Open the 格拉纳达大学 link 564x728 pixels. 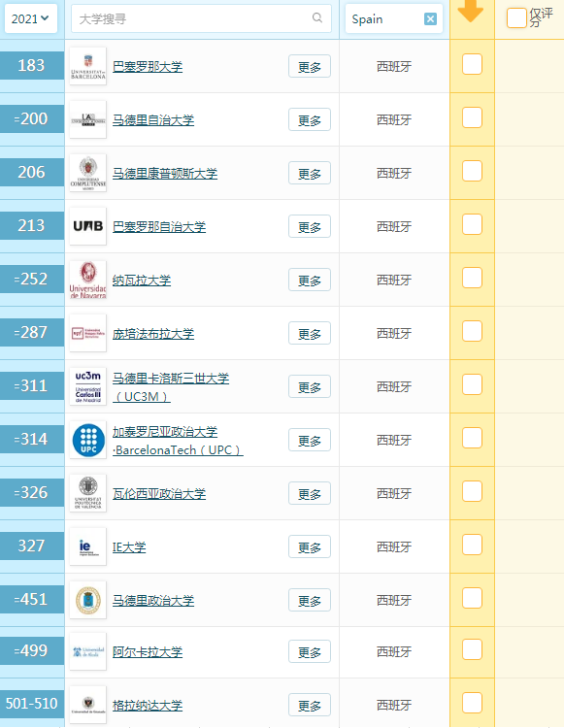pos(148,706)
